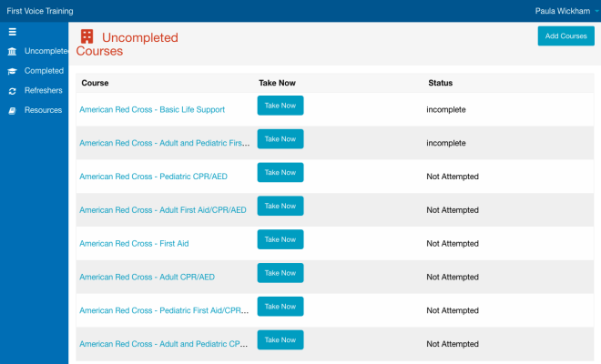Viewport: 601px width, 364px height.
Task: Click Not Attempted status for Pediatric First Aid/CPR...
Action: pos(453,310)
